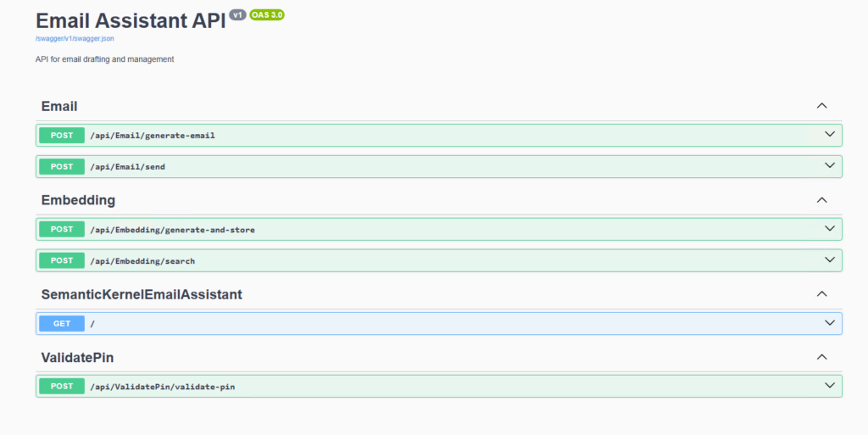
Task: Click the ValidatePin section heading
Action: coord(77,358)
